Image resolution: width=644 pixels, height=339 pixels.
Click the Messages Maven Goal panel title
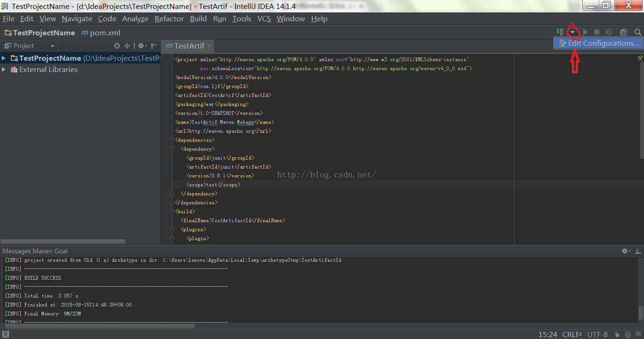pyautogui.click(x=35, y=251)
